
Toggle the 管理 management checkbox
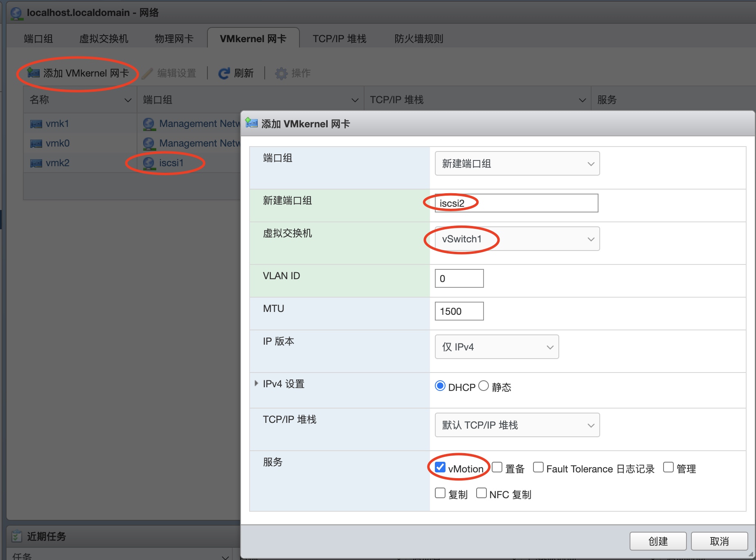[x=668, y=467]
